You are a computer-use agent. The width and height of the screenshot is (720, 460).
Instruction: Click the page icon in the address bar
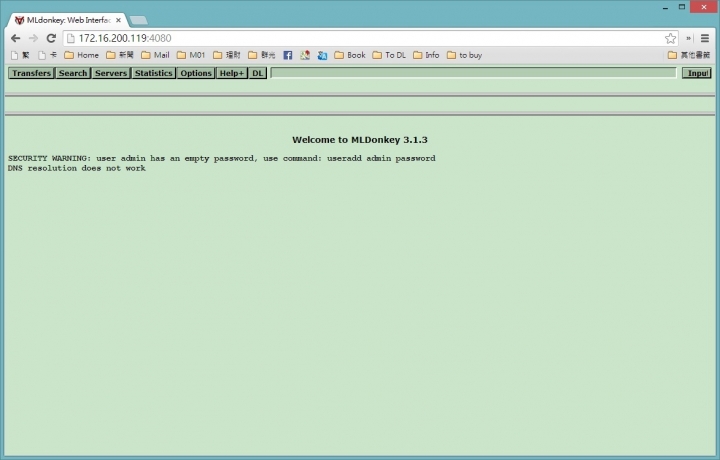[x=71, y=38]
